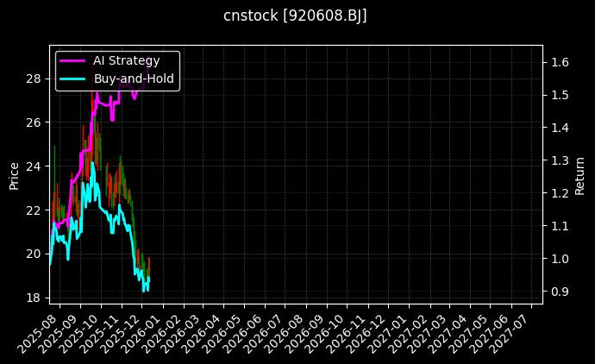The width and height of the screenshot is (595, 364).
Task: Click the 18 price tick label
Action: pyautogui.click(x=34, y=298)
